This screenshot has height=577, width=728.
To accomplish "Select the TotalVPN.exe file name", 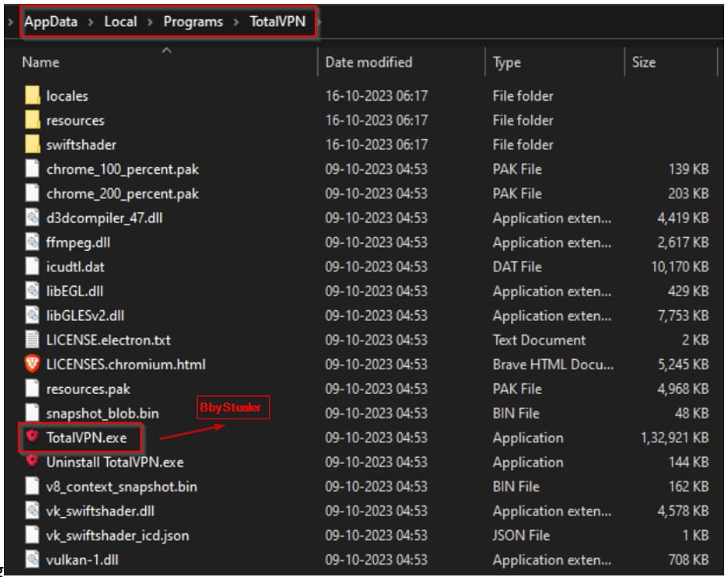I will (86, 438).
